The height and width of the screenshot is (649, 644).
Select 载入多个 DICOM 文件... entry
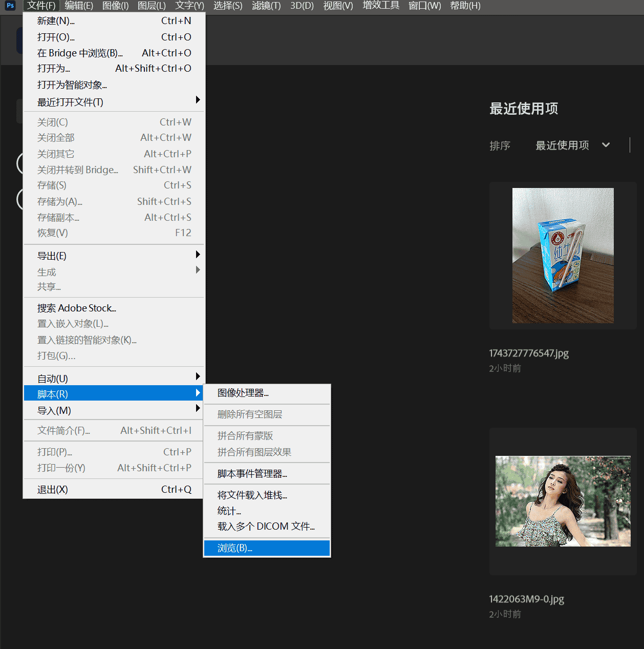click(x=267, y=526)
